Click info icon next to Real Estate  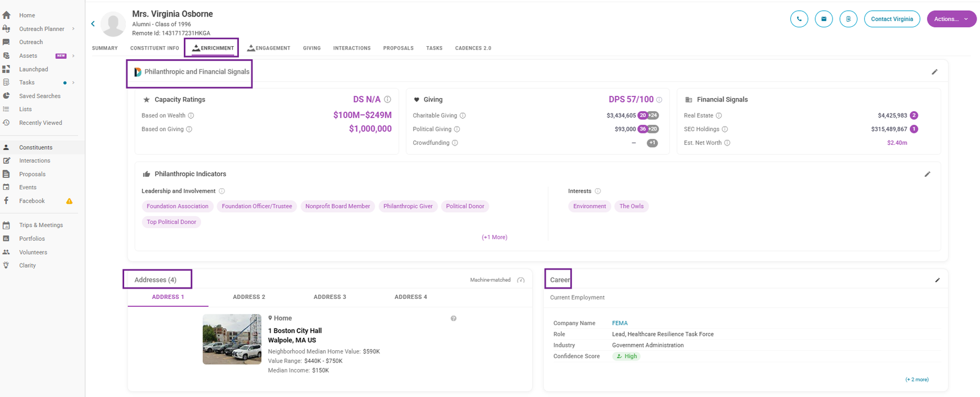(718, 116)
